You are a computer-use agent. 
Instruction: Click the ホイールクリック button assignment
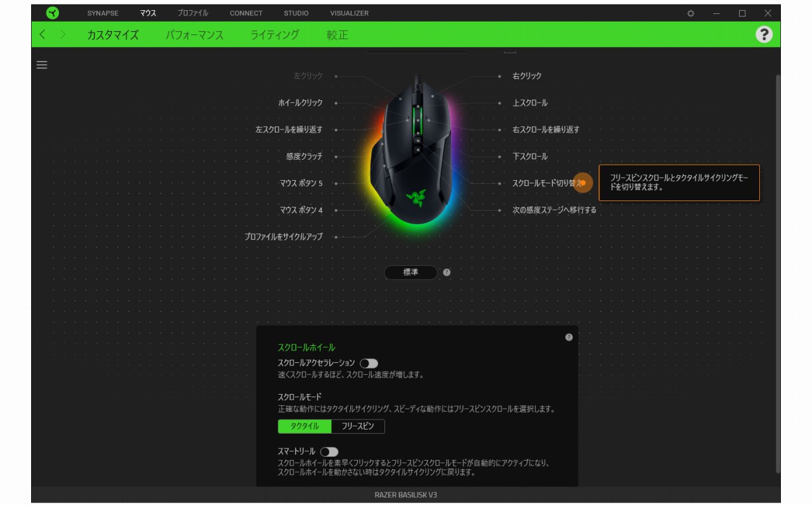pos(300,103)
